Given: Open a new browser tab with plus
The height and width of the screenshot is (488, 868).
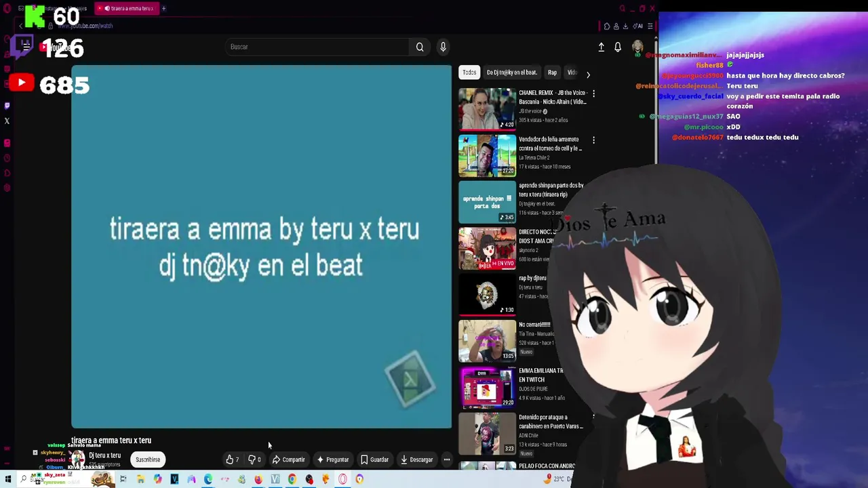Looking at the screenshot, I should (163, 8).
